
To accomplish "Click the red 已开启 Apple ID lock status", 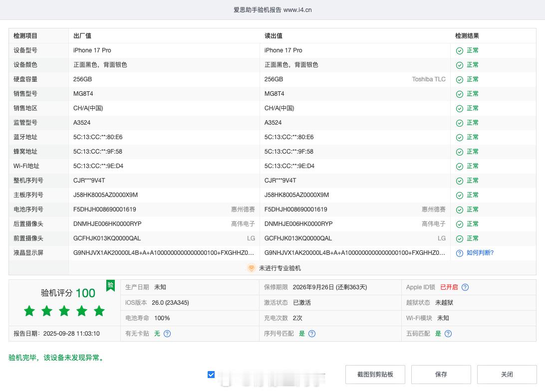I will 449,287.
